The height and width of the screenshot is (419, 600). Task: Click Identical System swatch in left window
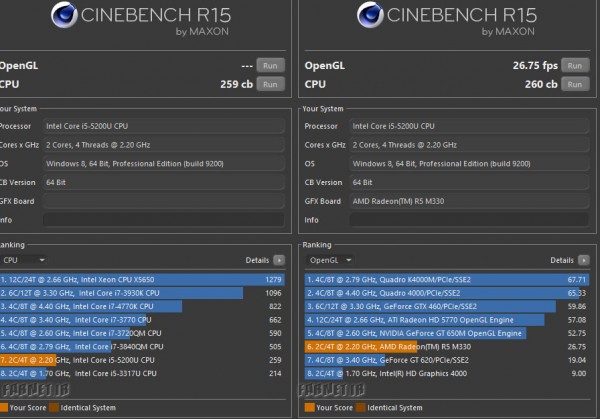pos(54,408)
